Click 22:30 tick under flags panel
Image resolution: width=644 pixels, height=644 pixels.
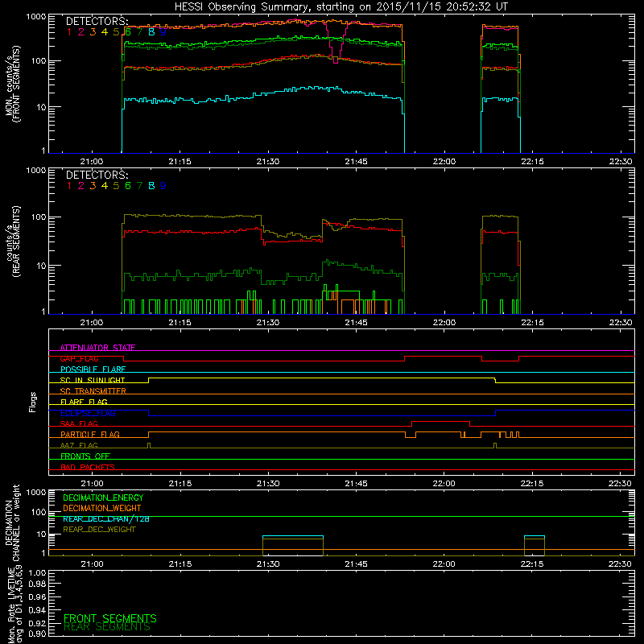tap(620, 484)
